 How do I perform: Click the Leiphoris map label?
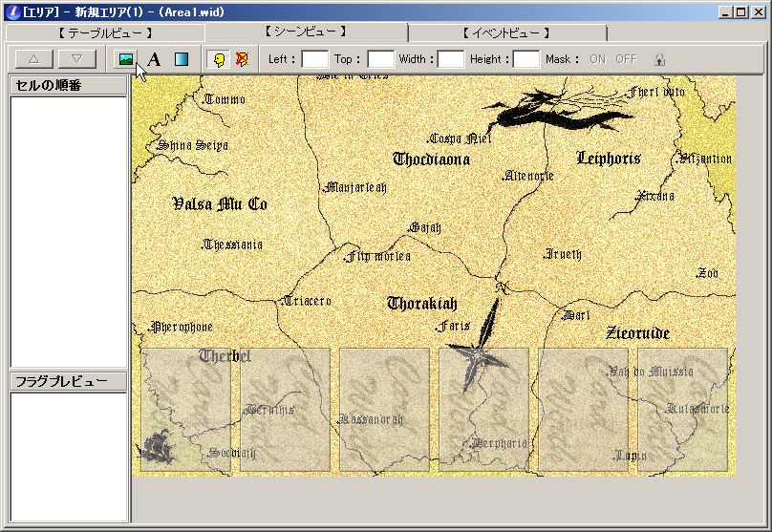coord(609,158)
